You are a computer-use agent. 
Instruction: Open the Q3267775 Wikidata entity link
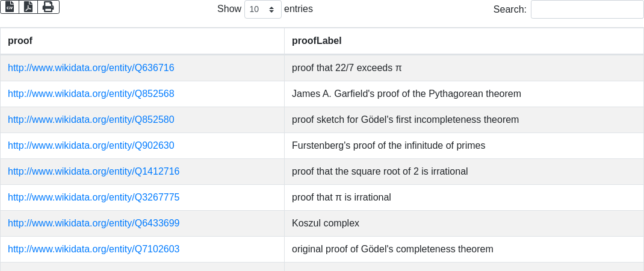pyautogui.click(x=93, y=198)
